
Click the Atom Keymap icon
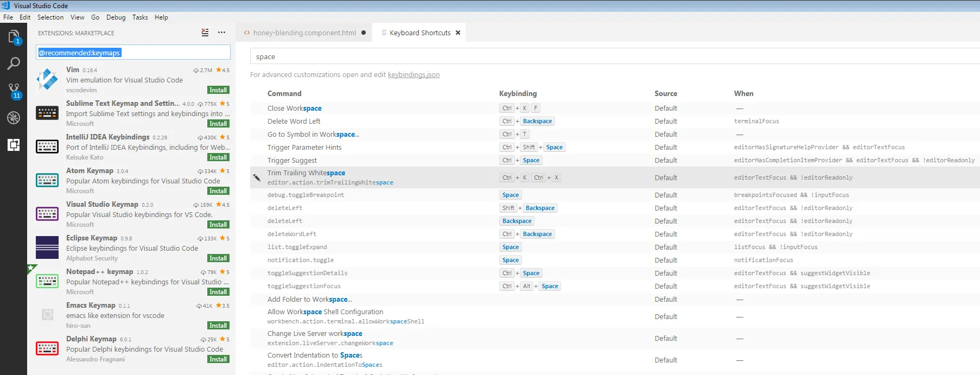click(x=47, y=180)
